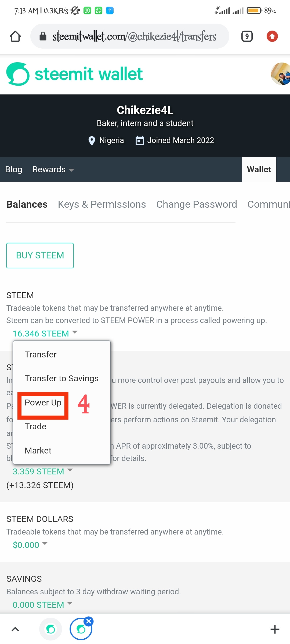Image resolution: width=290 pixels, height=644 pixels.
Task: Select Power Up from the menu
Action: (43, 403)
